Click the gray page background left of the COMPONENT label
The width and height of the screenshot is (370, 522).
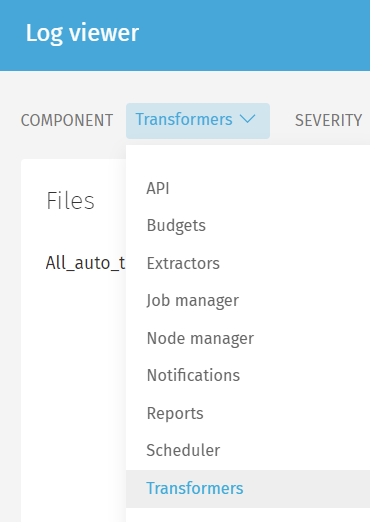(10, 120)
